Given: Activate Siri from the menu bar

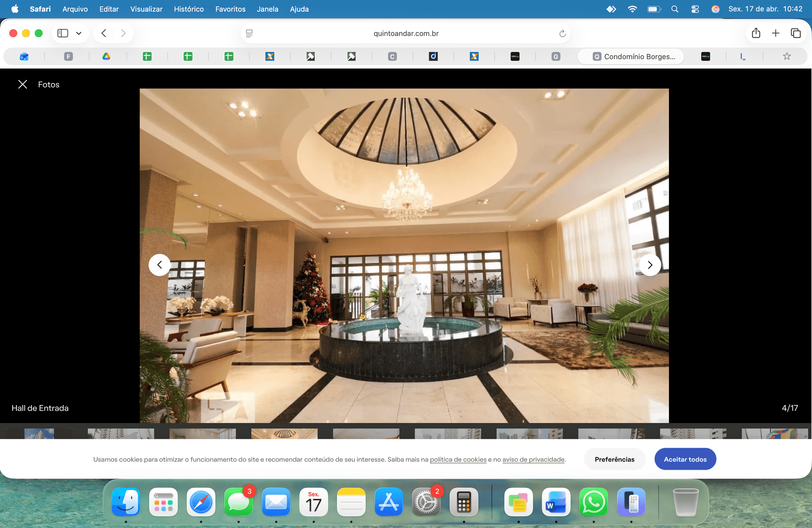Looking at the screenshot, I should [715, 9].
